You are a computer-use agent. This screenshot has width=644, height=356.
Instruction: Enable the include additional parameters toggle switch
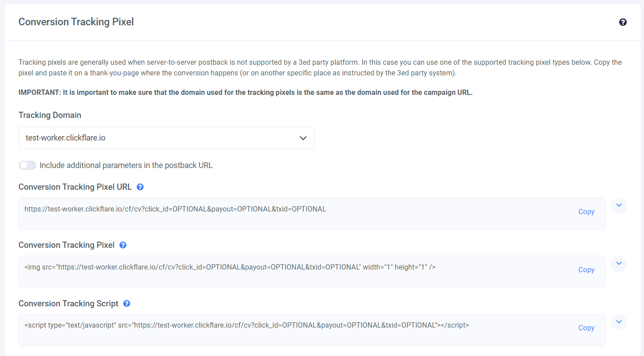coord(27,165)
